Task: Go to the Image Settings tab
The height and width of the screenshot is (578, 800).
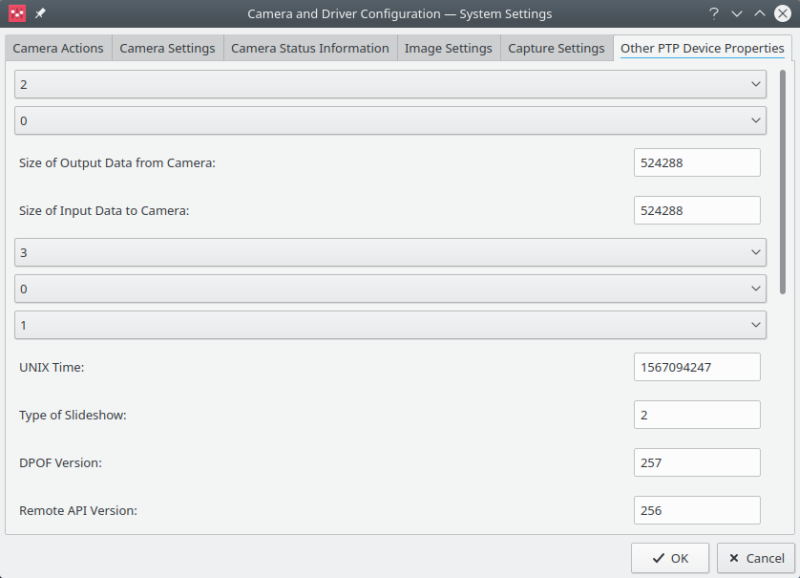Action: [448, 48]
